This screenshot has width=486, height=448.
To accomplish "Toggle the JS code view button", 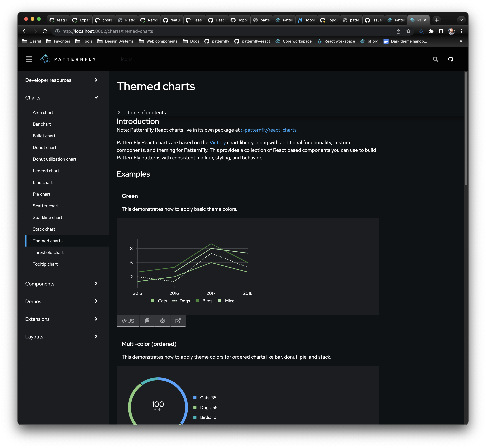I will coord(128,321).
